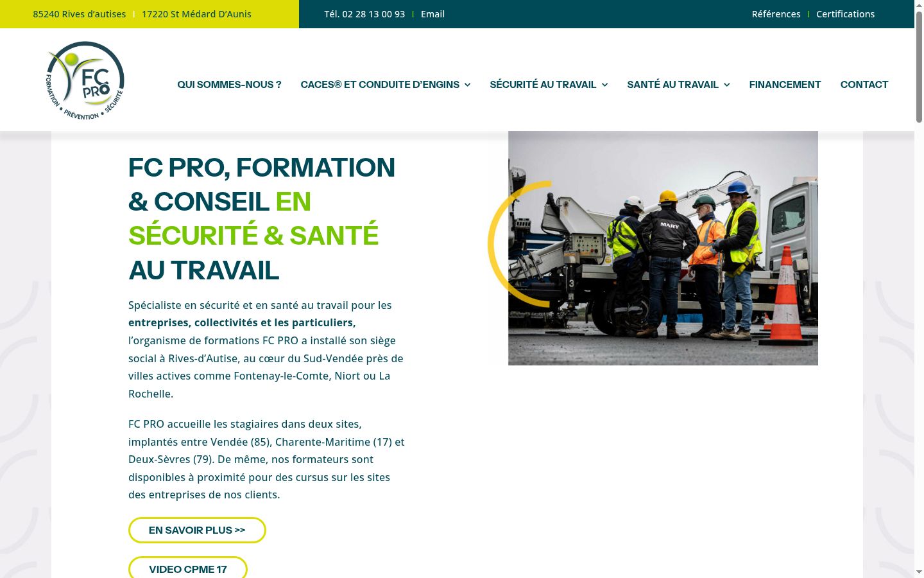This screenshot has width=924, height=578.
Task: Open the Sécurité au travail menu
Action: pyautogui.click(x=543, y=84)
